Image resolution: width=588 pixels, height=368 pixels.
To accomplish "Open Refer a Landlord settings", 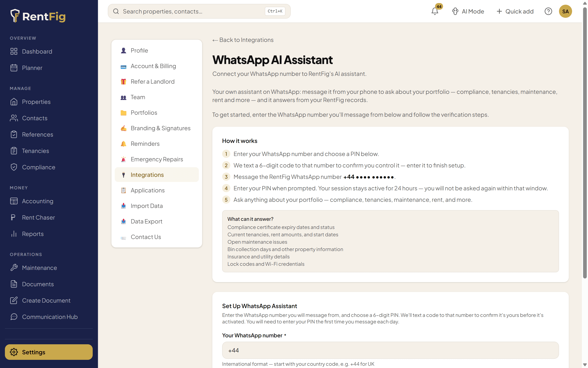I will [x=157, y=82].
